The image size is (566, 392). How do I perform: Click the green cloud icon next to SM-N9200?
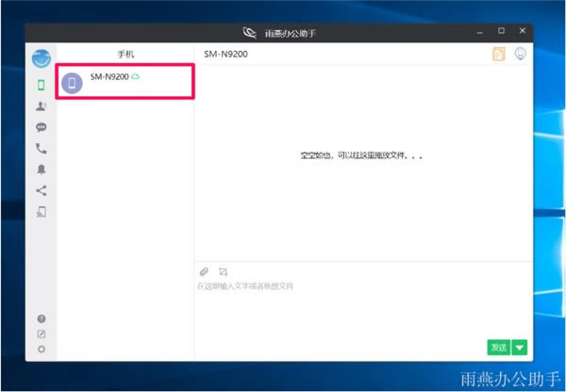coord(135,76)
